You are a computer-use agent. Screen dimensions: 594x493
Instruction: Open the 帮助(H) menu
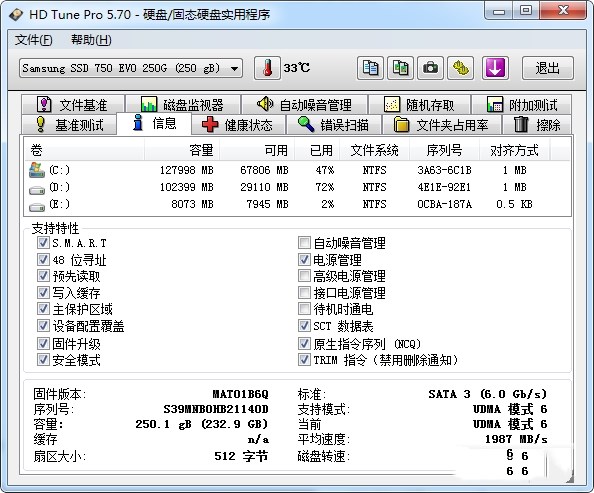91,40
